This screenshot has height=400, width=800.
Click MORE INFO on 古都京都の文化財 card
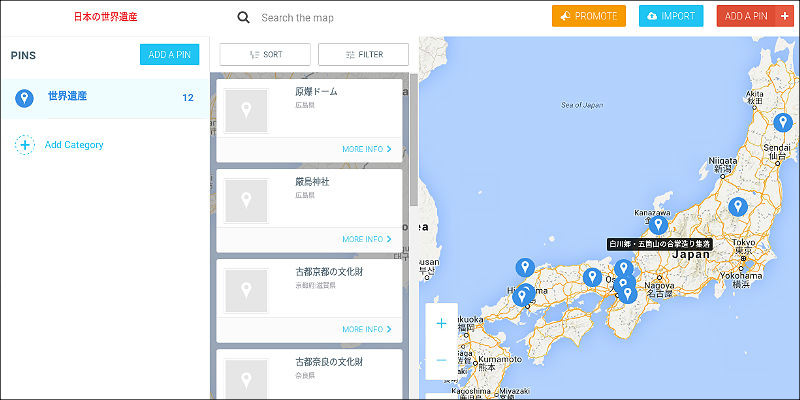tap(367, 330)
